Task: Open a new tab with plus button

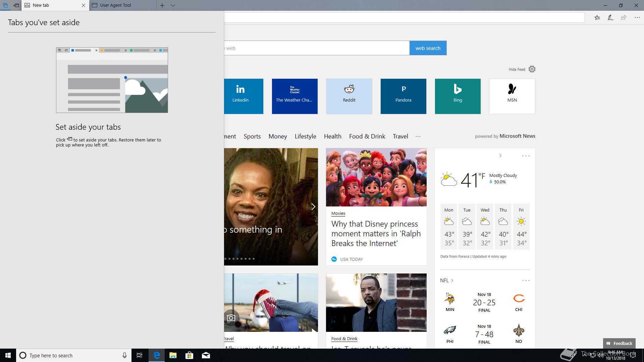Action: (162, 5)
